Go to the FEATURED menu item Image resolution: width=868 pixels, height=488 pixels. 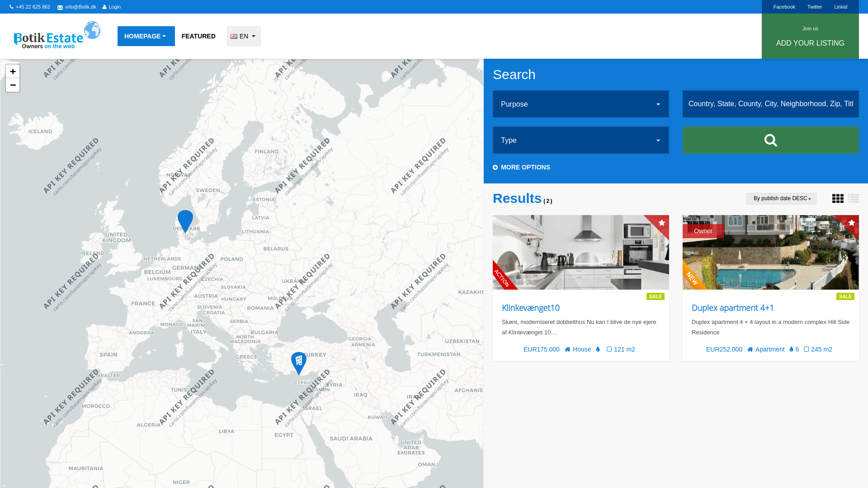pos(198,36)
